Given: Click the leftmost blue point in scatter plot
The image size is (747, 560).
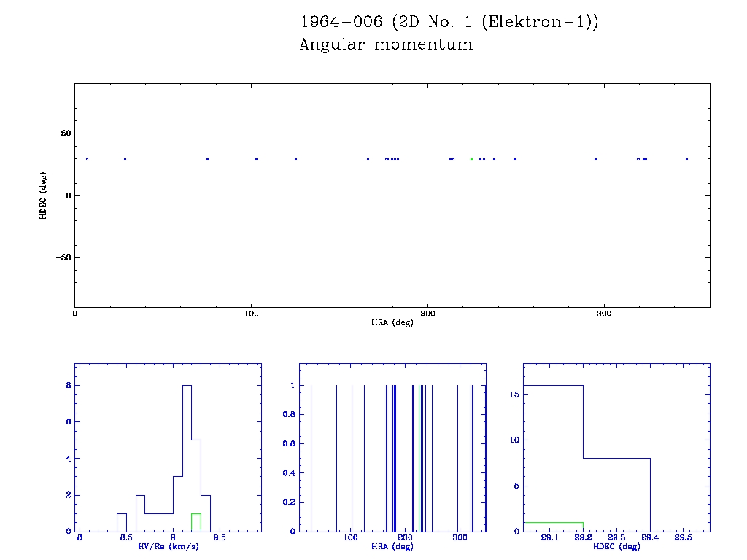Looking at the screenshot, I should click(87, 159).
